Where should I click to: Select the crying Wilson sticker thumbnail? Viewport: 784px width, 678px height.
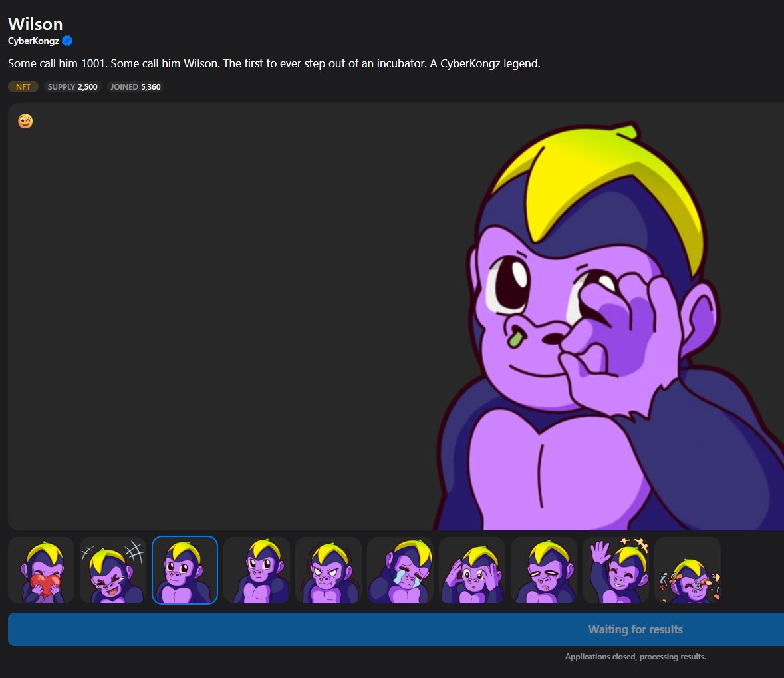click(x=400, y=570)
